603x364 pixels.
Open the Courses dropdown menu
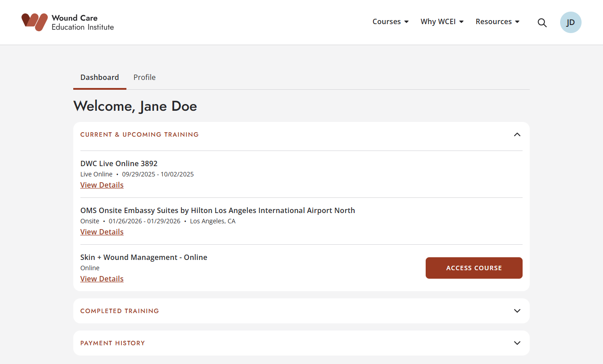click(390, 22)
